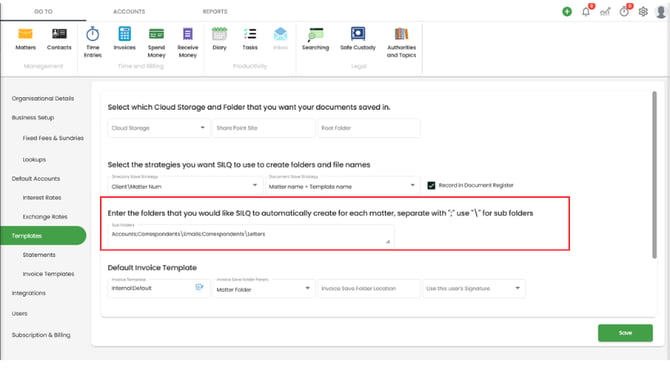
Task: Click the Sub Folders text field
Action: 251,234
